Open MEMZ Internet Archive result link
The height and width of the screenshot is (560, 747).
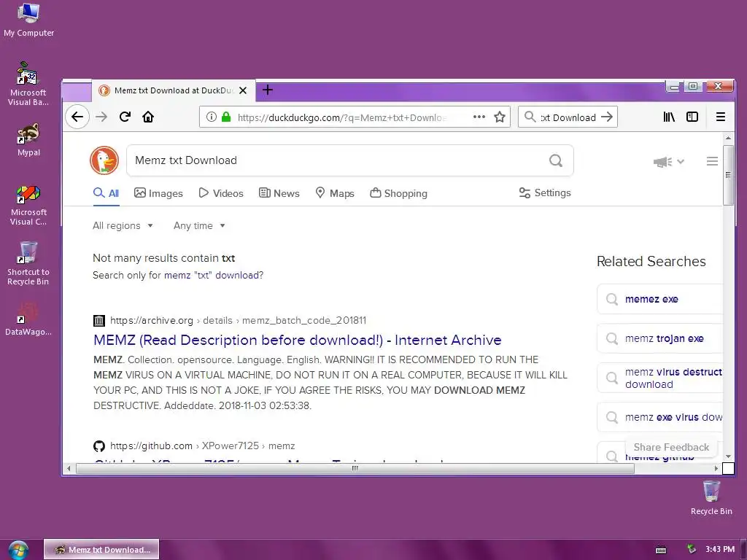(x=298, y=340)
